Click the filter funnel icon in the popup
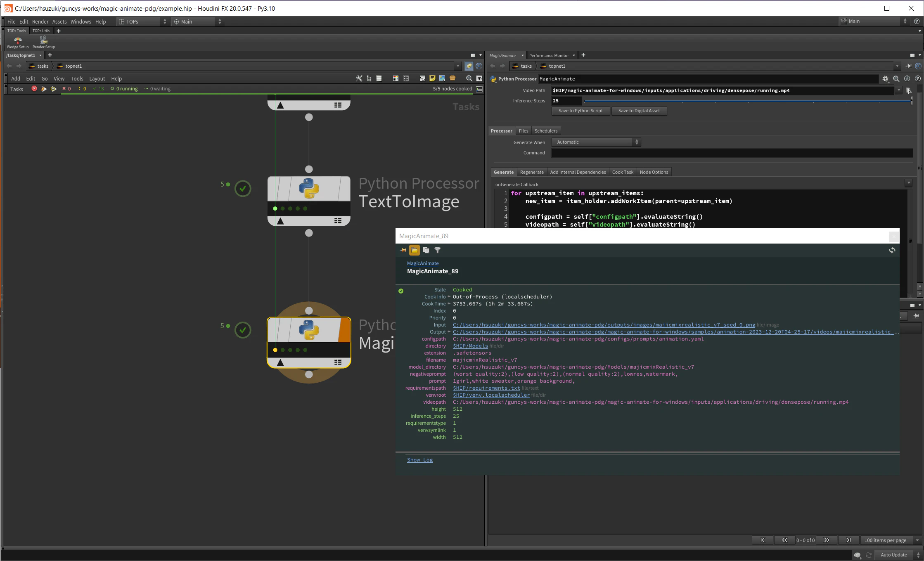The height and width of the screenshot is (561, 924). (438, 250)
